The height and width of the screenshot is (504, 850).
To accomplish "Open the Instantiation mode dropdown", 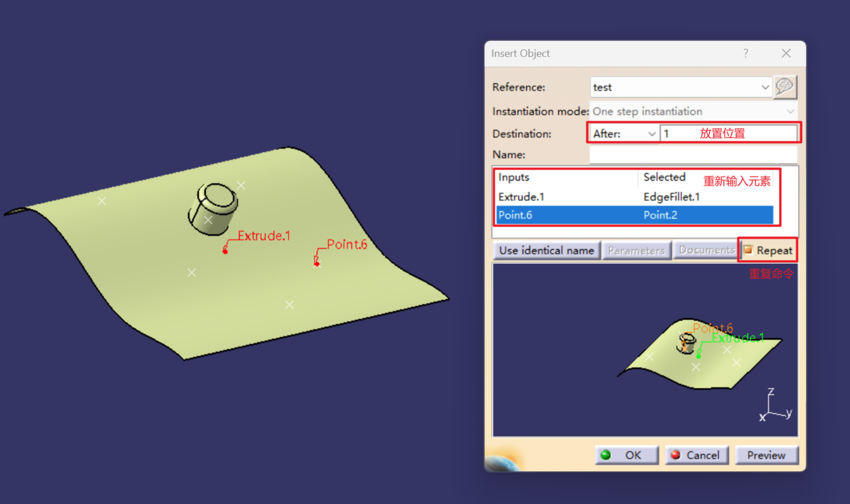I will click(790, 111).
